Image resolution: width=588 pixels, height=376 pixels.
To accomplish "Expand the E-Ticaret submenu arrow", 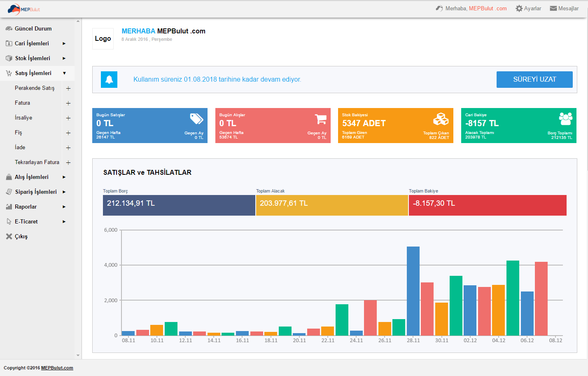I will click(64, 221).
